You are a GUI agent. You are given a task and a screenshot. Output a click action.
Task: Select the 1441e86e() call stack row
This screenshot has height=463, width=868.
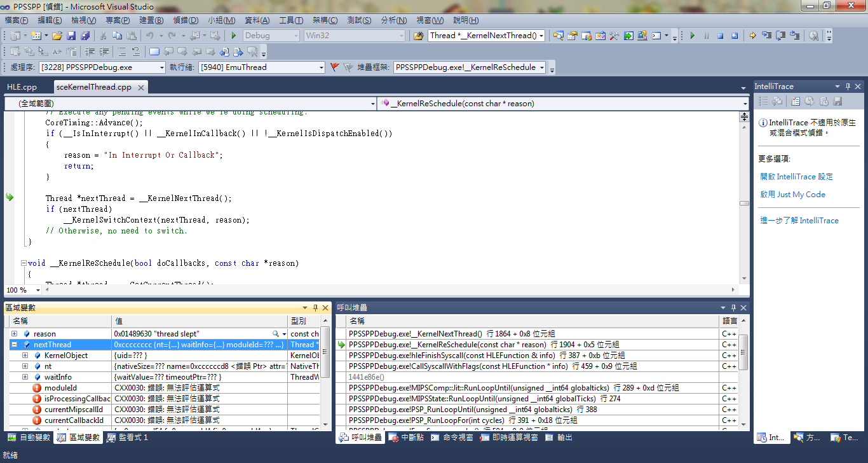pyautogui.click(x=367, y=377)
